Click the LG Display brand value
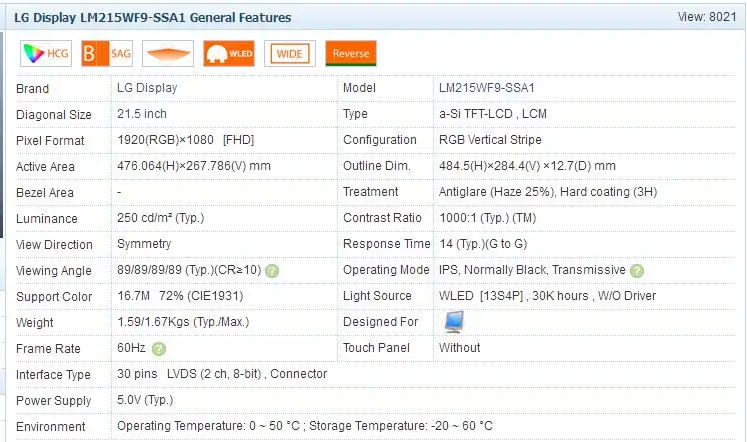This screenshot has width=747, height=442. click(147, 89)
